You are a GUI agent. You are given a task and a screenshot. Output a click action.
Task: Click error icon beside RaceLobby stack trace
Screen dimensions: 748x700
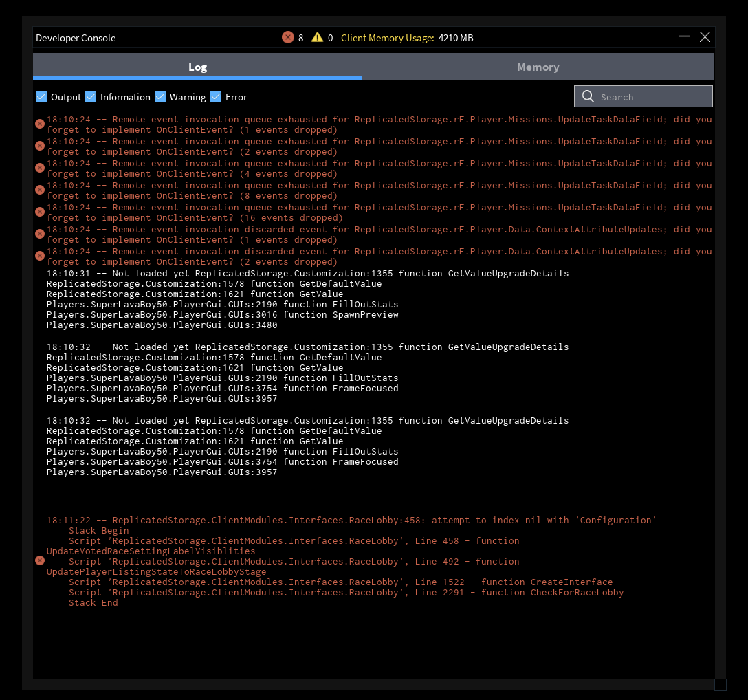pyautogui.click(x=40, y=561)
